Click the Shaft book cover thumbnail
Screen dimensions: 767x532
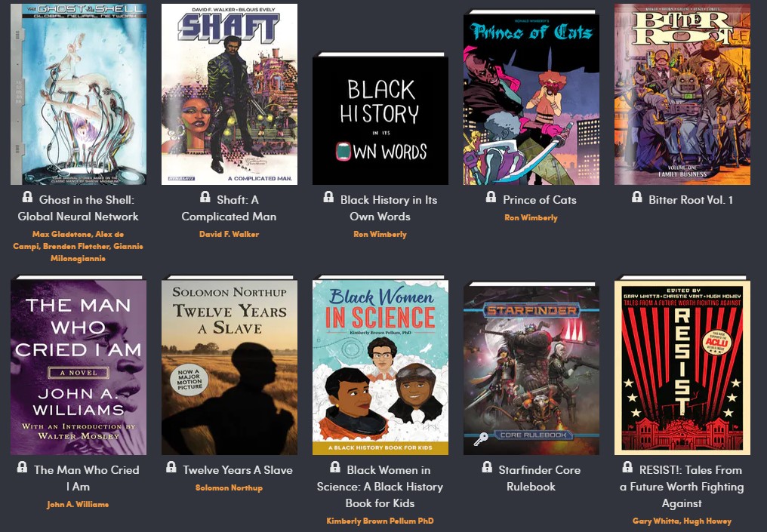pyautogui.click(x=229, y=94)
